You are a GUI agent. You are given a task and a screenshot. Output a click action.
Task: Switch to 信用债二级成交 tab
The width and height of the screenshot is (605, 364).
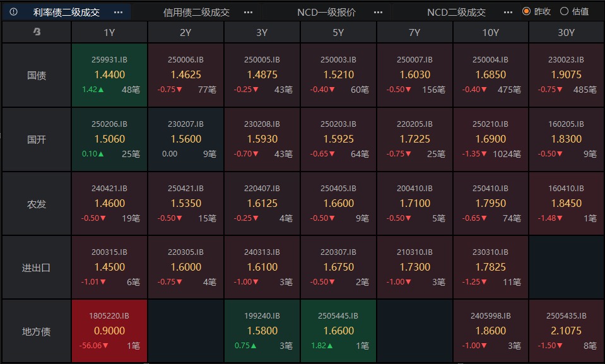click(x=196, y=13)
